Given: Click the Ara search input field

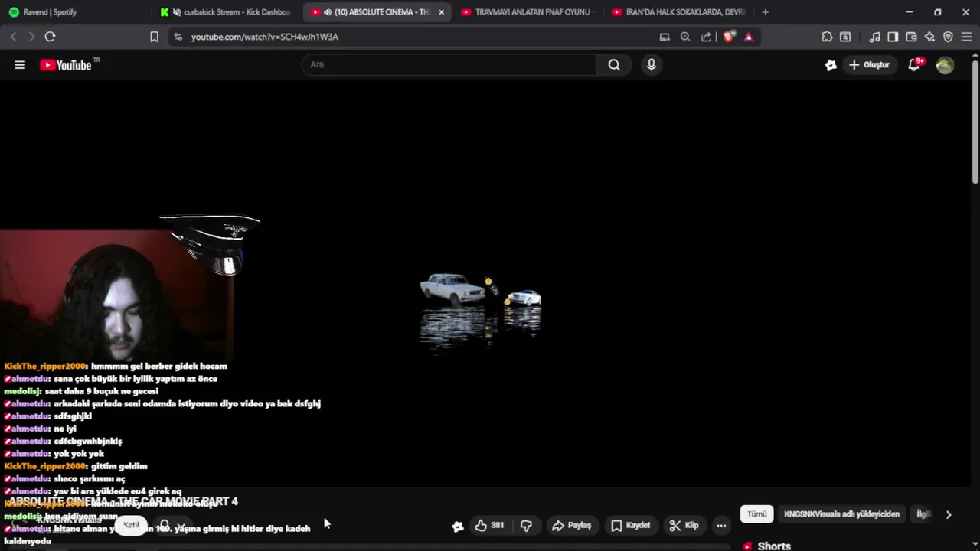Looking at the screenshot, I should [x=449, y=65].
